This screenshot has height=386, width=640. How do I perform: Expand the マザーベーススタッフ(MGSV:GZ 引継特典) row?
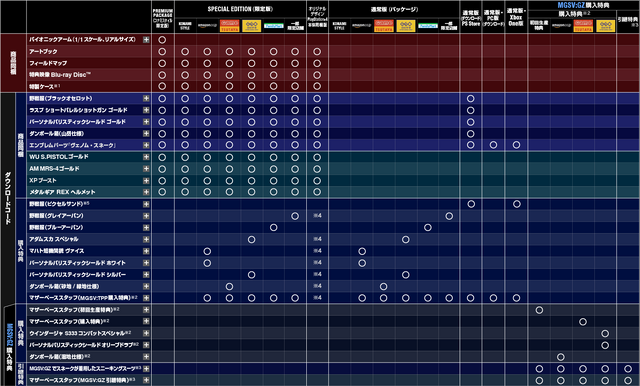146,380
